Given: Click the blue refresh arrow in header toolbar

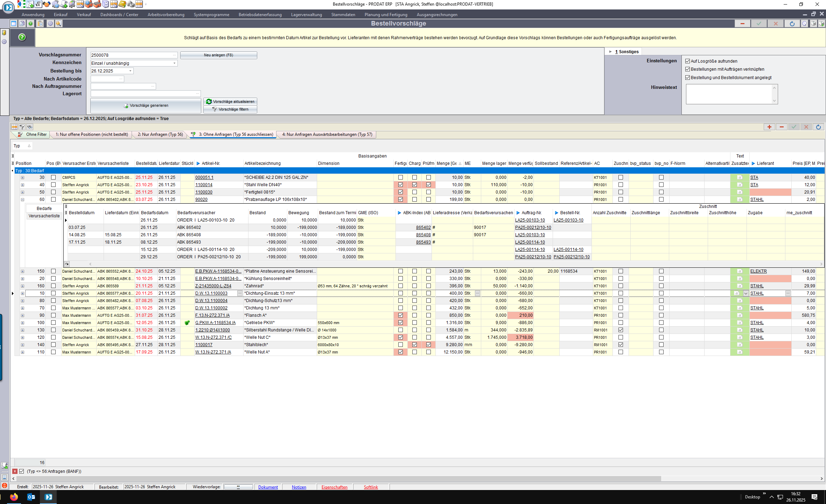Looking at the screenshot, I should pos(792,23).
